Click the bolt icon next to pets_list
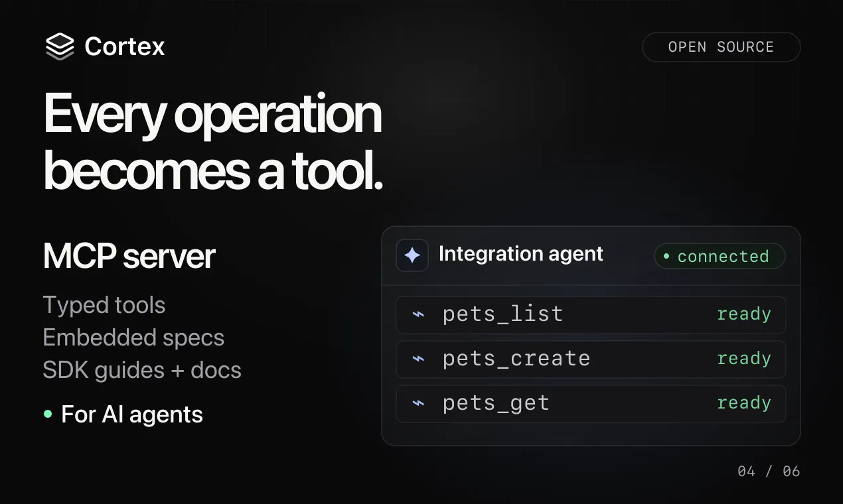The height and width of the screenshot is (504, 843). pyautogui.click(x=418, y=314)
